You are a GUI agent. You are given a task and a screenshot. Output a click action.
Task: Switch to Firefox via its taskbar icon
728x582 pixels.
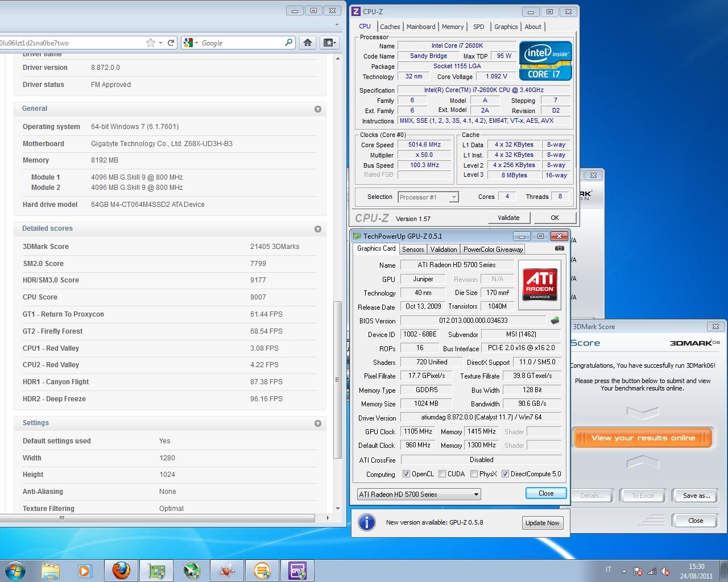pyautogui.click(x=121, y=570)
